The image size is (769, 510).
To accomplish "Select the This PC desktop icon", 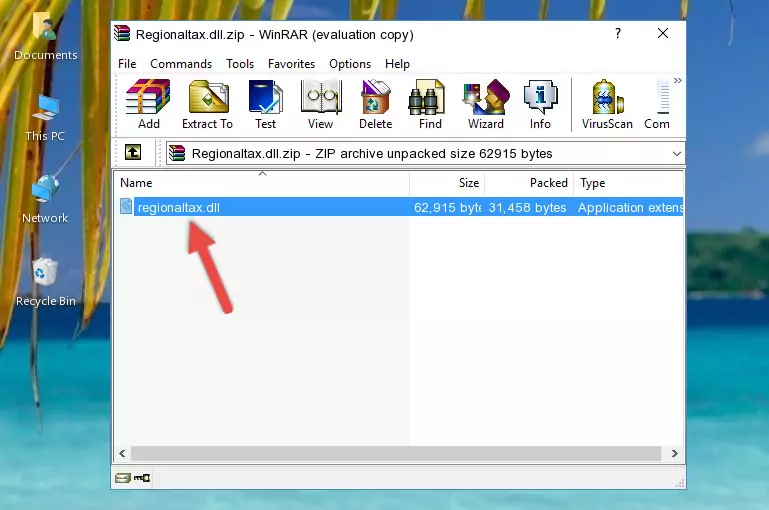I will coord(45,118).
